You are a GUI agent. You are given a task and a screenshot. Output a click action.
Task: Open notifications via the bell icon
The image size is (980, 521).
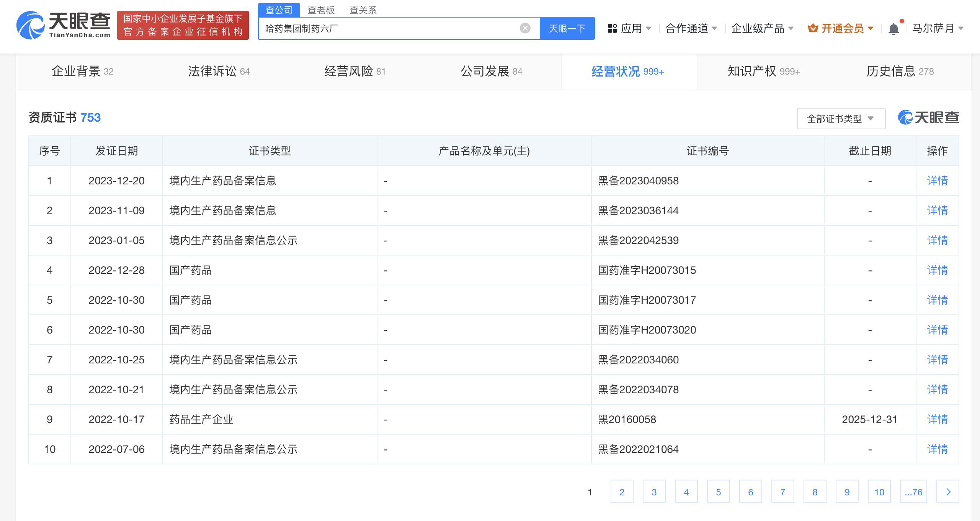point(895,28)
